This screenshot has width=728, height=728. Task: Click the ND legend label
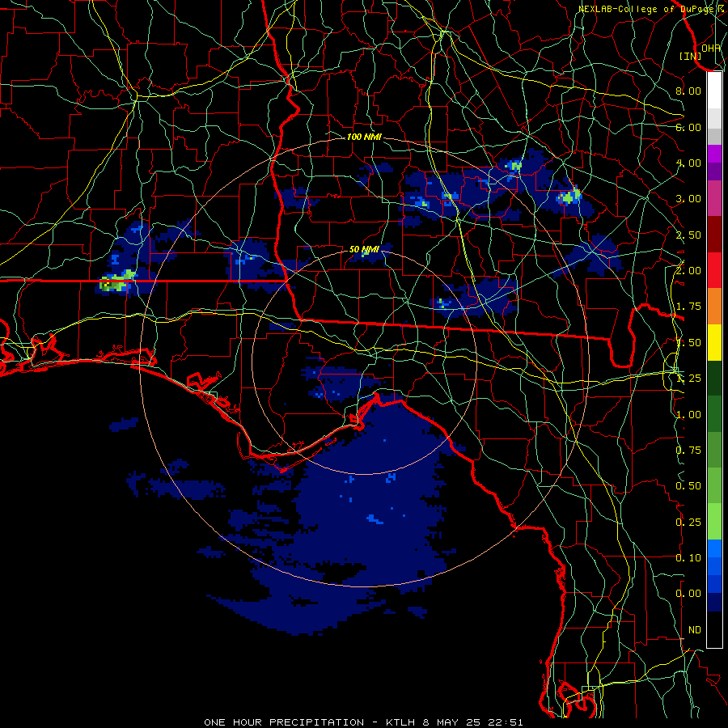(x=695, y=630)
